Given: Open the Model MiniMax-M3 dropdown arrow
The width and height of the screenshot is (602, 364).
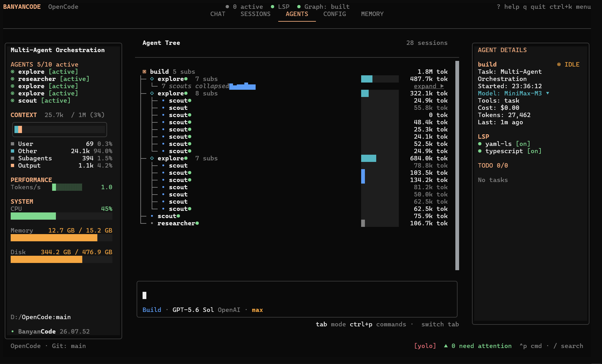Looking at the screenshot, I should coord(548,93).
